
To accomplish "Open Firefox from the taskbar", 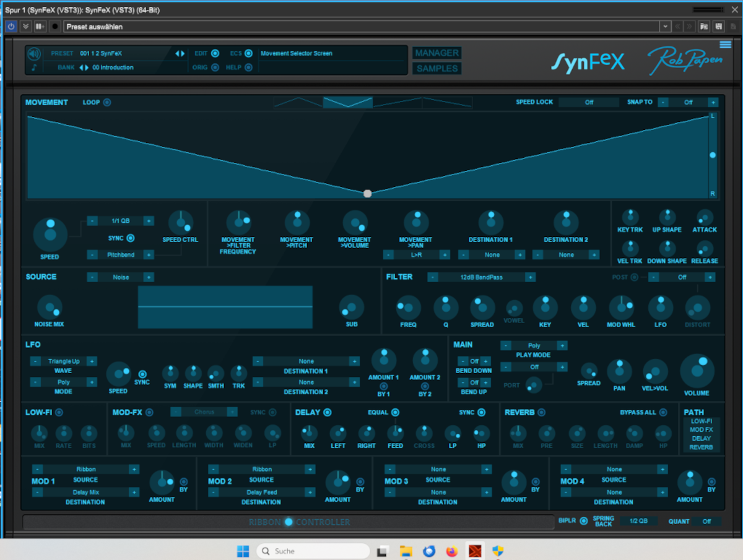I will [452, 551].
